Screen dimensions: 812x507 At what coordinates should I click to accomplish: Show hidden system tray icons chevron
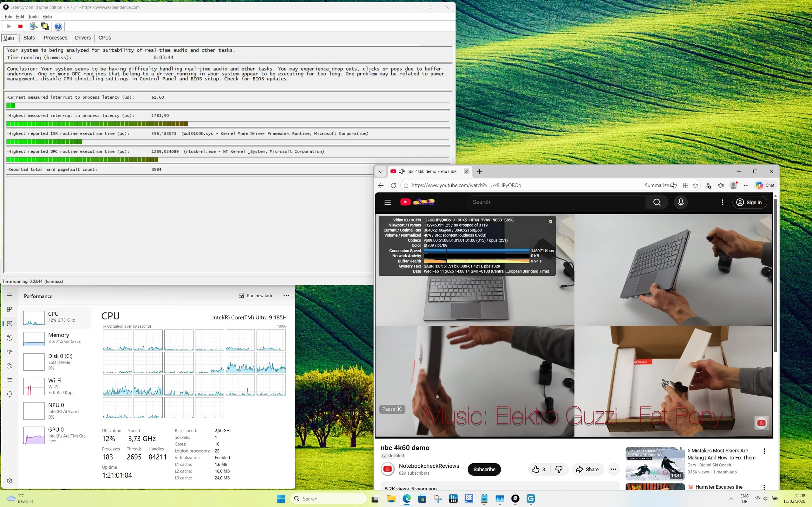click(731, 499)
